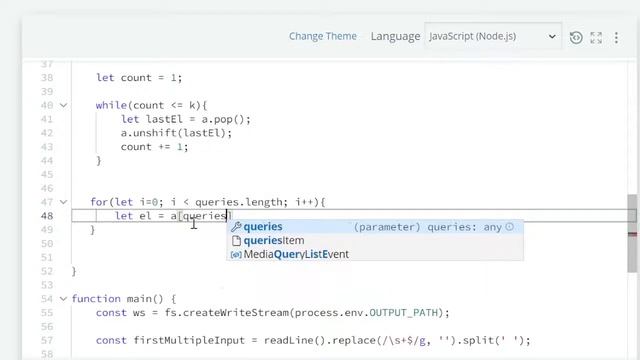
Task: Click on 'a.unshift(lastEl);' code line
Action: coord(176,133)
